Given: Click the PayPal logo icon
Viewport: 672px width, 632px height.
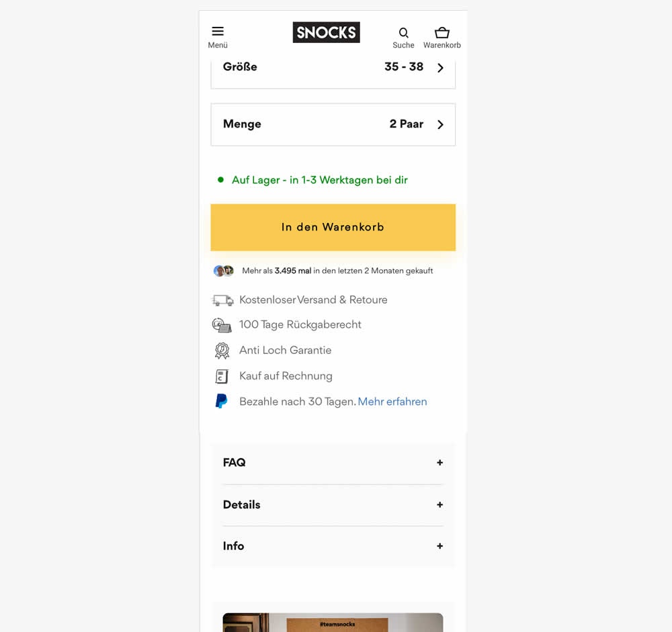Looking at the screenshot, I should click(221, 402).
